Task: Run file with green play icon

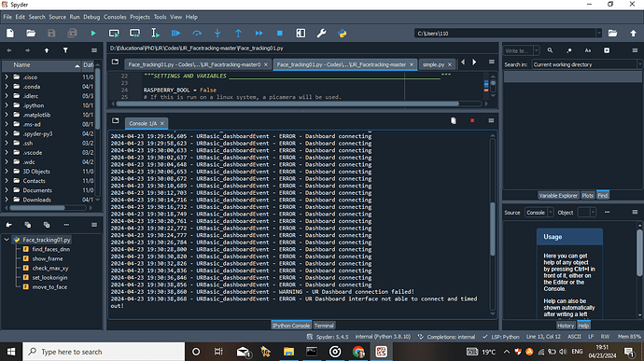Action: point(93,34)
